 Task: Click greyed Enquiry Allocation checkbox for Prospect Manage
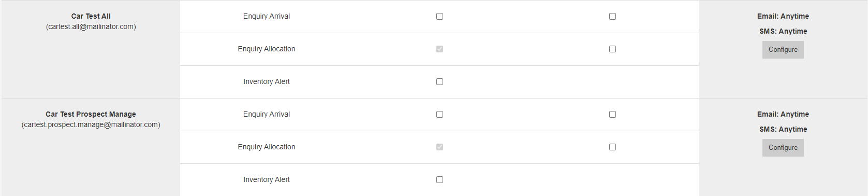click(439, 147)
